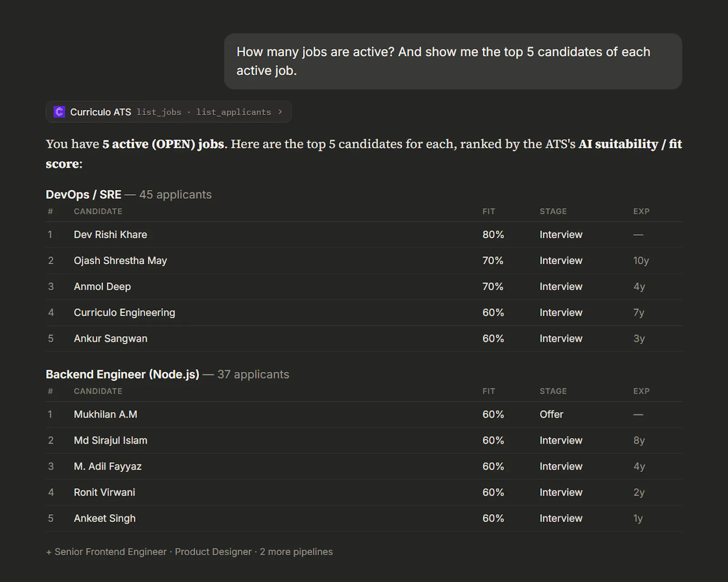Screen dimensions: 728x582
Task: Click Ankur Sangwan's 3y experience value
Action: pos(639,338)
